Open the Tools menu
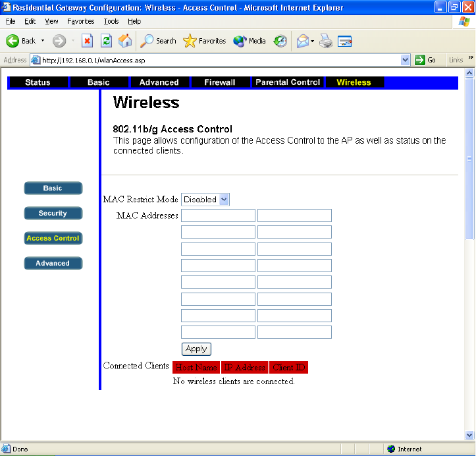Screen dimensions: 476x456 111,21
